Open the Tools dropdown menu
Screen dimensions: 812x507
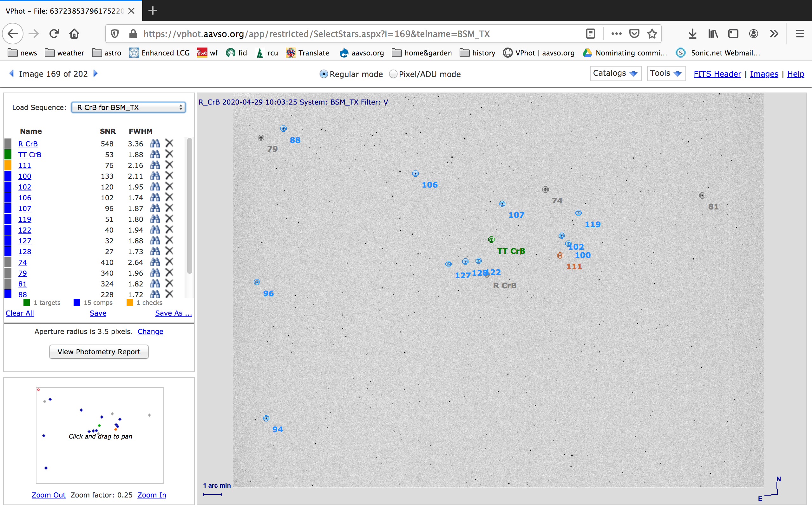[x=665, y=74]
